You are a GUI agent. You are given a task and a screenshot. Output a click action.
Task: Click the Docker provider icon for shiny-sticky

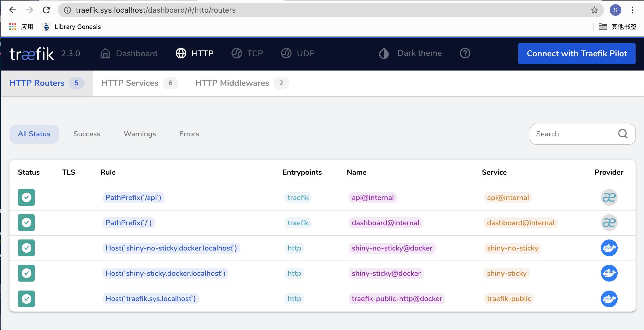click(609, 273)
